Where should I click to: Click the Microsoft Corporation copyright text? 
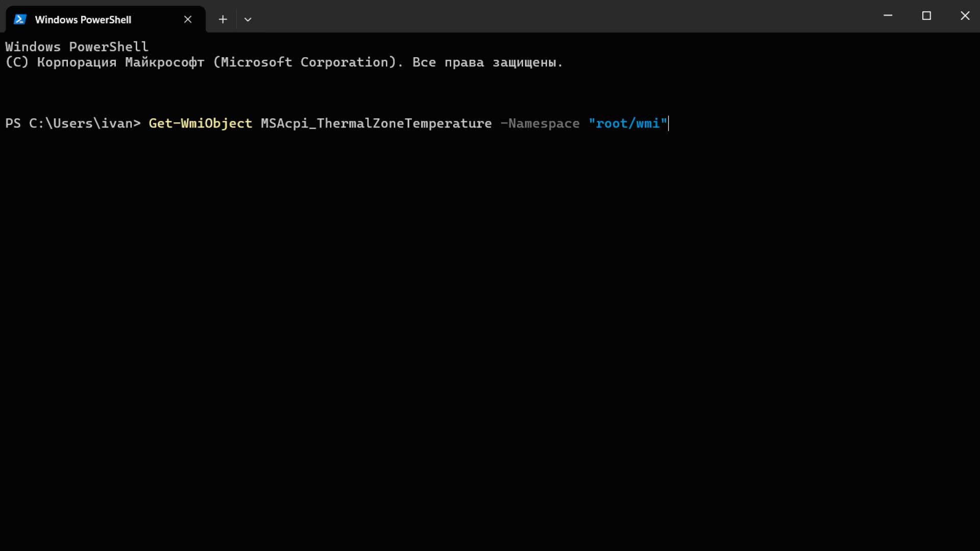[305, 62]
